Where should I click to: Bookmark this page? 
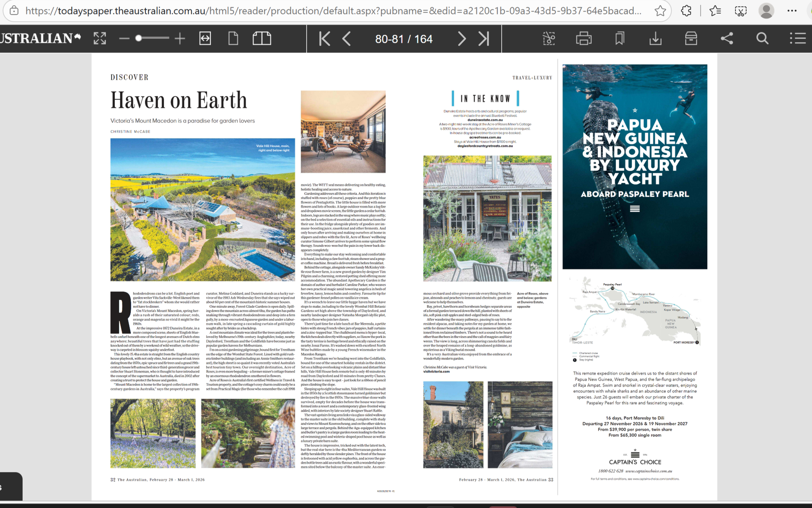click(x=619, y=38)
